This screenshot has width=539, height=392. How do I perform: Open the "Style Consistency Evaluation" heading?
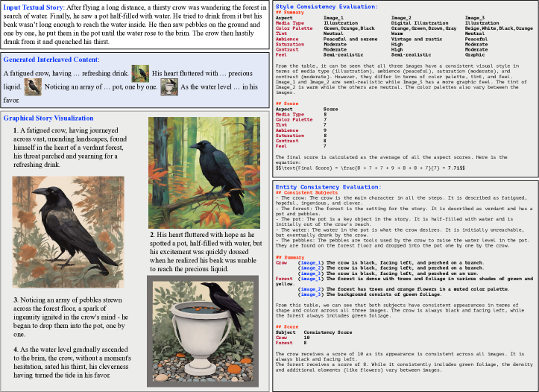point(326,6)
